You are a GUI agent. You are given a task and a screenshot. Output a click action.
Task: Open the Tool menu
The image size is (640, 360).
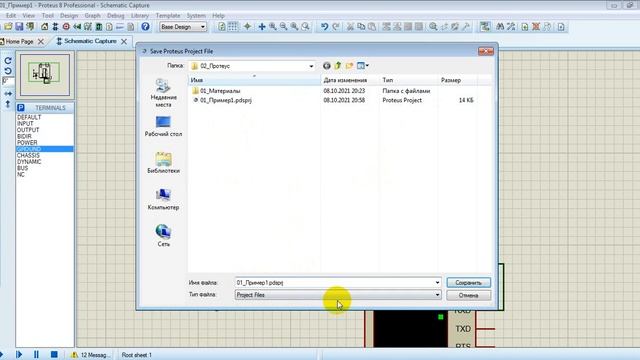coord(48,16)
